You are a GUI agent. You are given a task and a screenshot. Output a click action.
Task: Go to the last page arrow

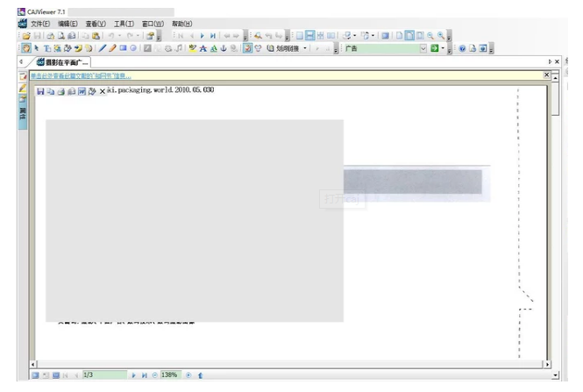point(213,36)
